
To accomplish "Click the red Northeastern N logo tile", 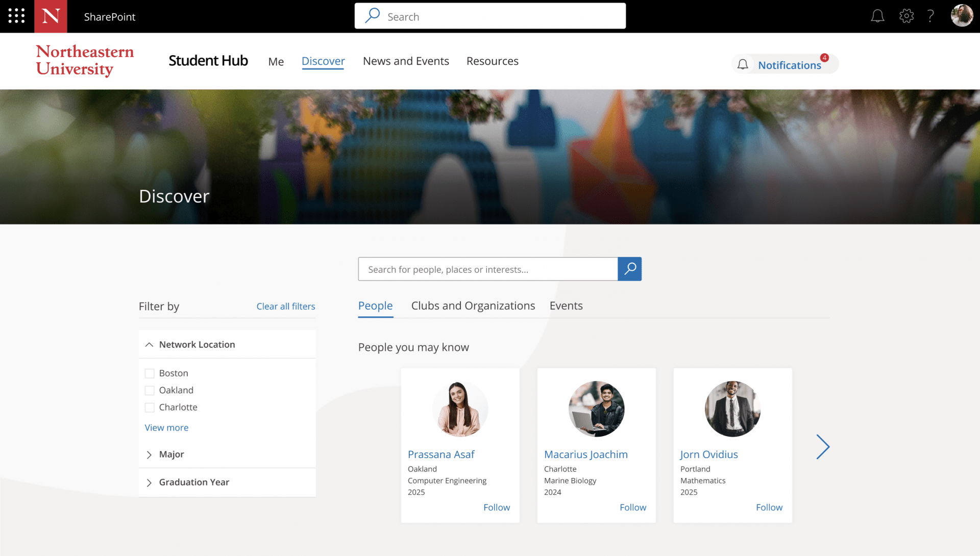I will pos(51,16).
